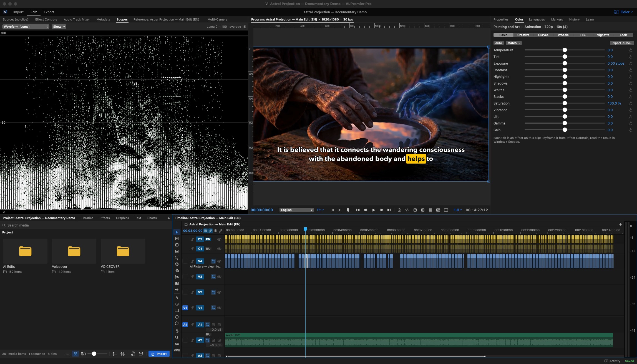Toggle comparison split view in Program monitor

[446, 210]
